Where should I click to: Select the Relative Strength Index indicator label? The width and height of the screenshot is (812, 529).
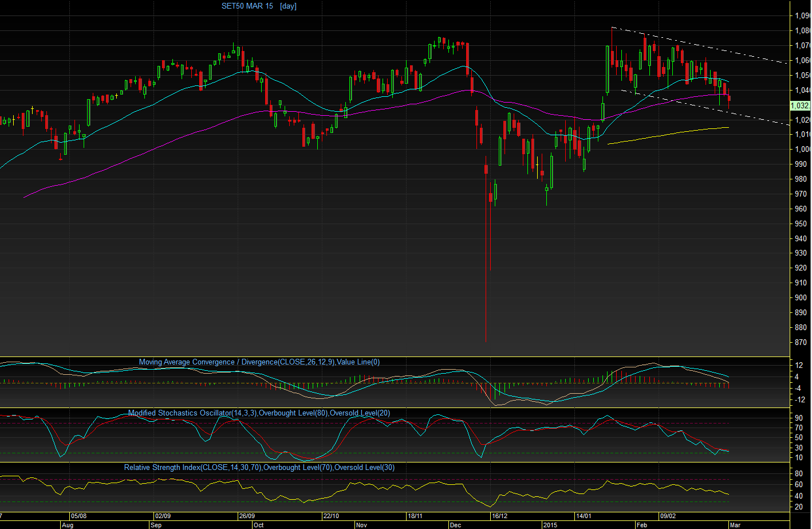(x=259, y=468)
